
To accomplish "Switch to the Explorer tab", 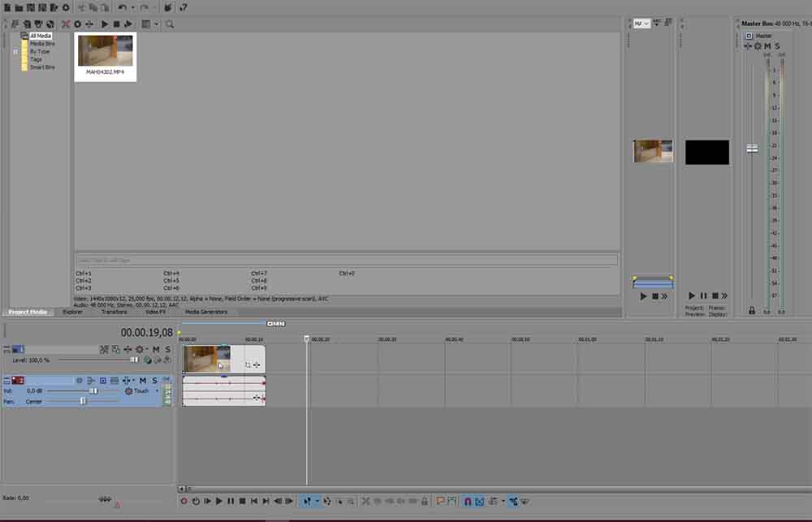I will tap(72, 312).
